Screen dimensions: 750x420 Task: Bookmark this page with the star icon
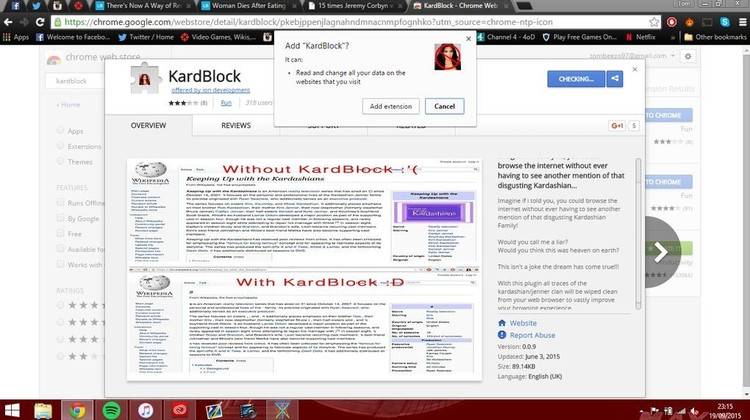[654, 22]
